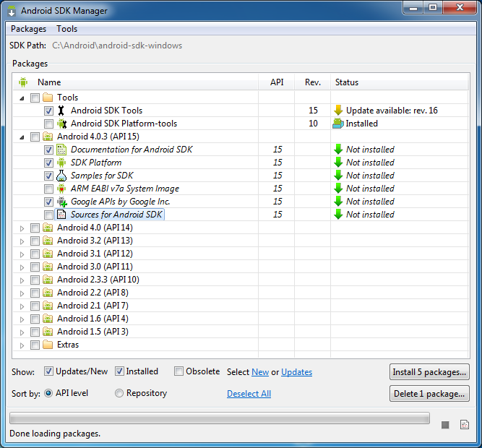This screenshot has height=448, width=482.
Task: Click the Sources for Android SDK icon
Action: coord(61,215)
